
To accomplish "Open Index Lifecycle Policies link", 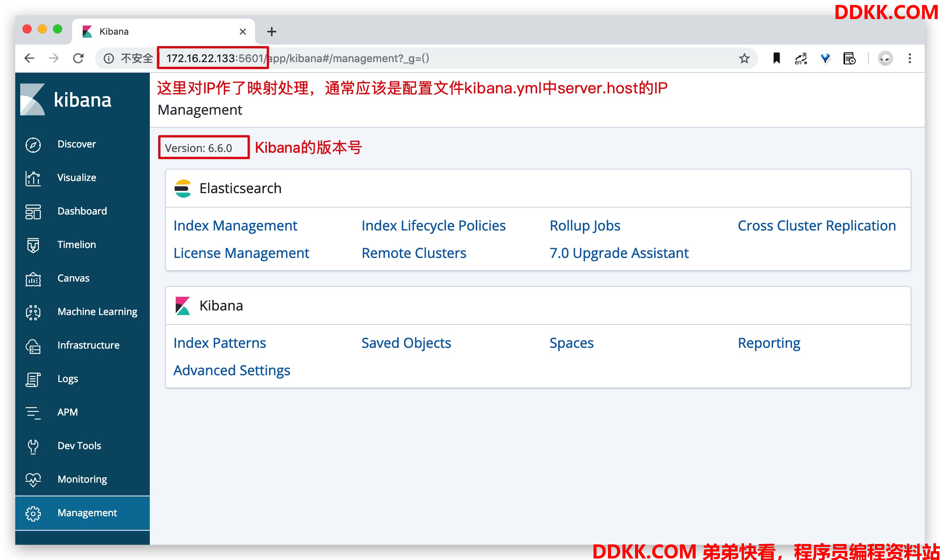I will pos(433,226).
